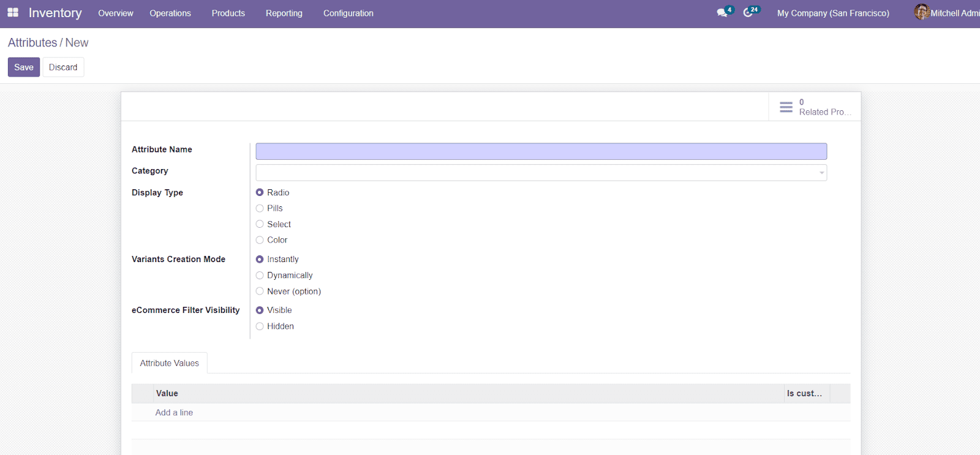Screen dimensions: 980x455
Task: Open the conversations chat icon
Action: pos(722,13)
